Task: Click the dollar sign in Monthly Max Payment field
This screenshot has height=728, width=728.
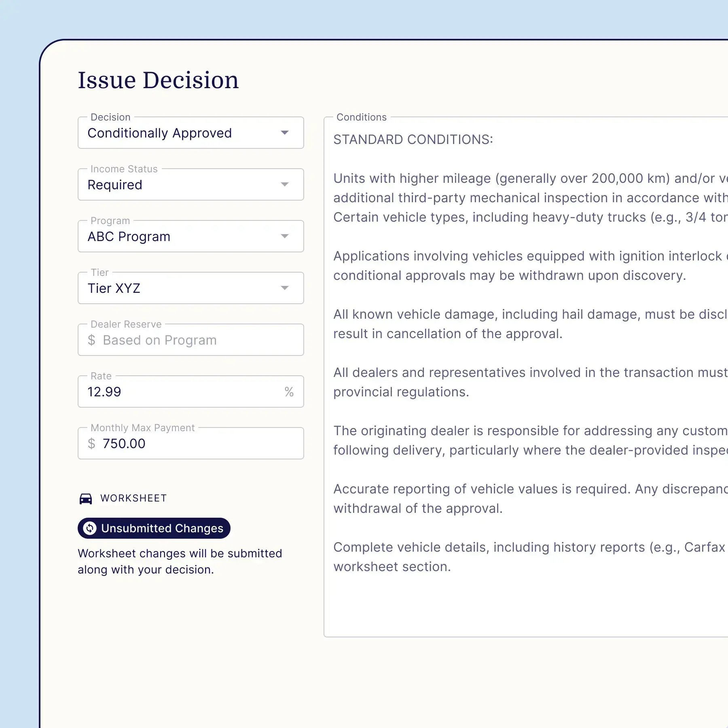Action: pyautogui.click(x=91, y=444)
